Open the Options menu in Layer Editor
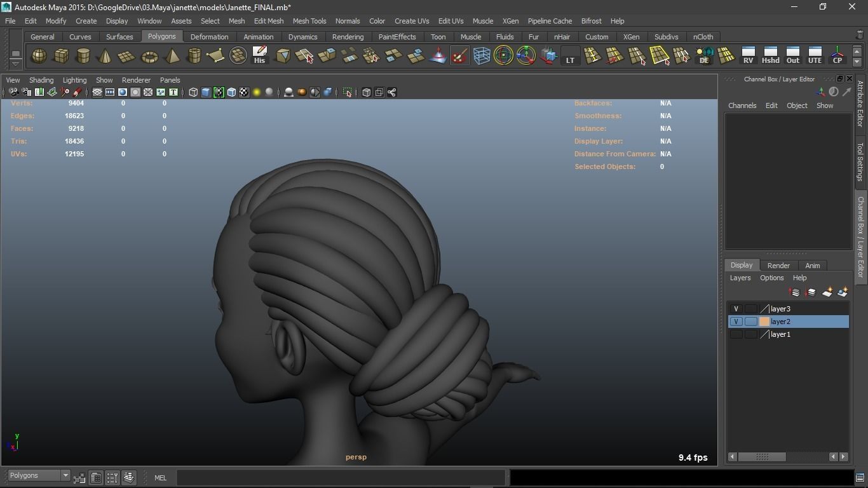868x488 pixels. click(771, 278)
